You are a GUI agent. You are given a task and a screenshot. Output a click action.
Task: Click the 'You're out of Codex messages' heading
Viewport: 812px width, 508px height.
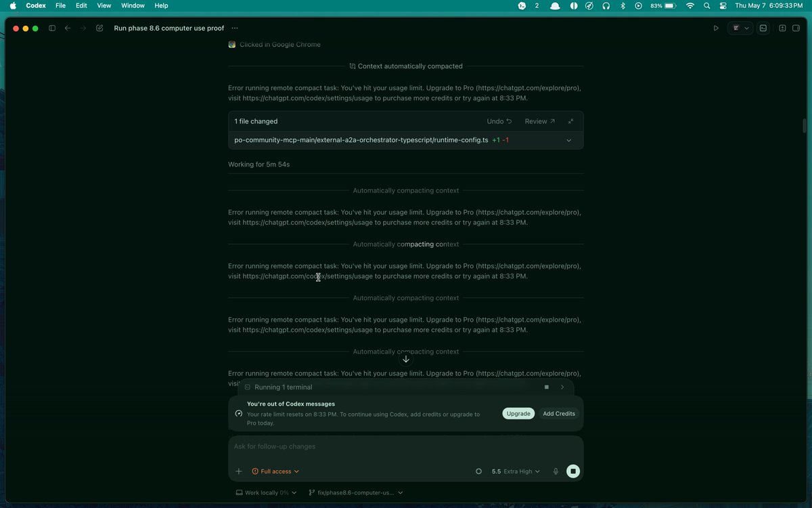(x=291, y=404)
